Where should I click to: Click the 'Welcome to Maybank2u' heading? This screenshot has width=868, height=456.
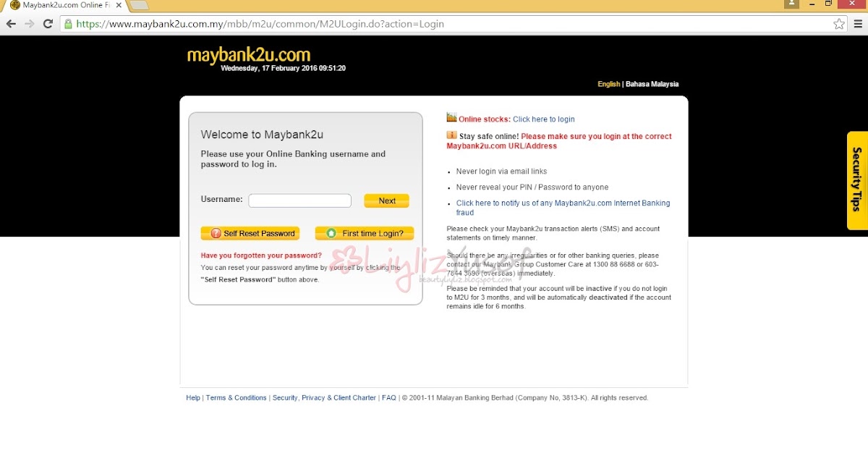(262, 135)
